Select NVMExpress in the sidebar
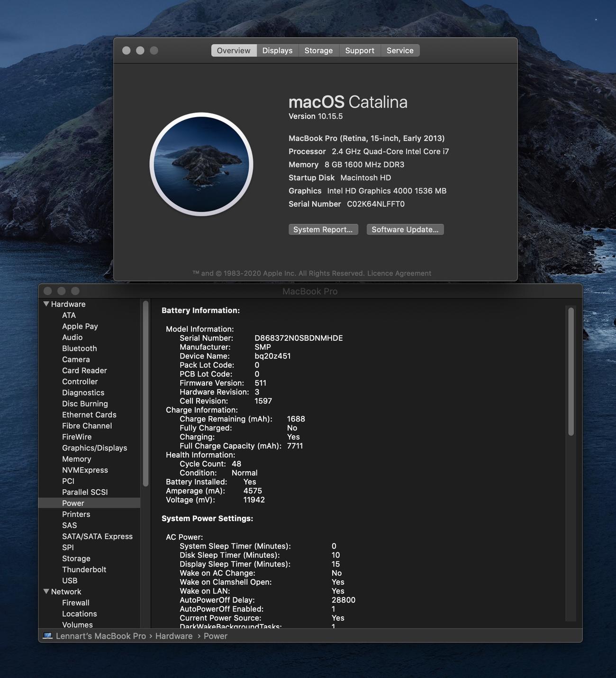 coord(85,470)
